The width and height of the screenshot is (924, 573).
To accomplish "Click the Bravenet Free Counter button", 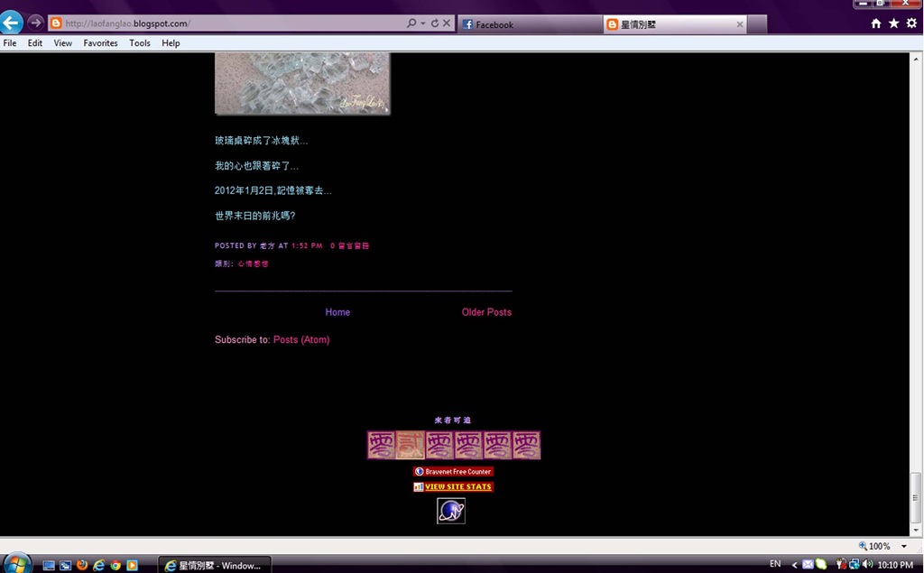I will (x=453, y=472).
